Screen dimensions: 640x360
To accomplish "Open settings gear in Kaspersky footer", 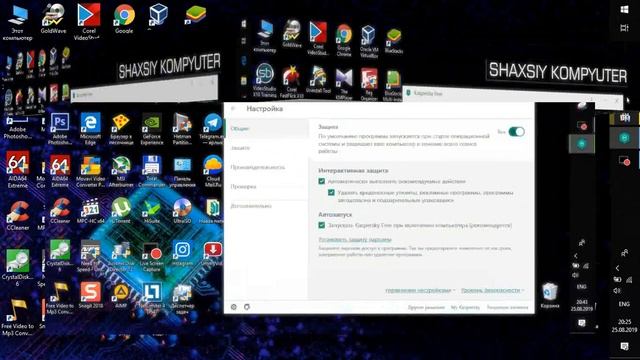I will click(233, 307).
